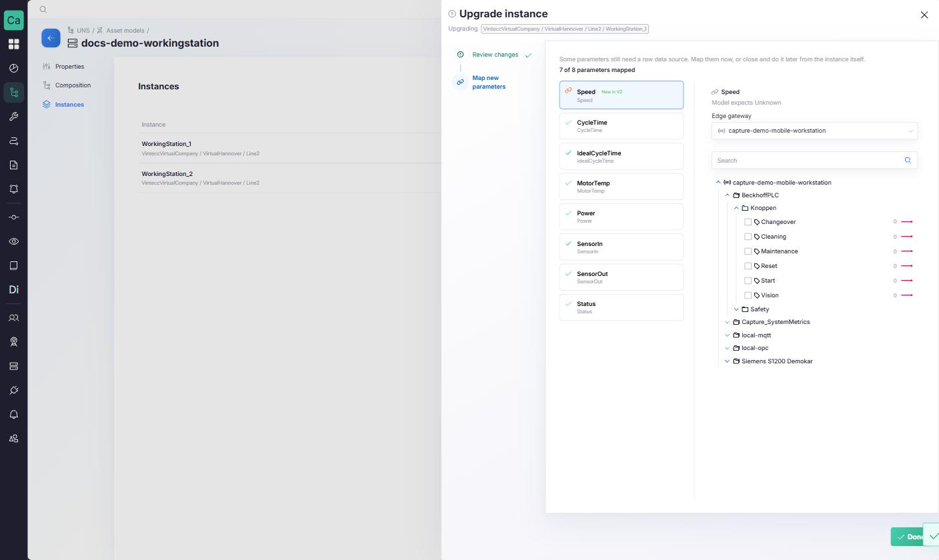
Task: Click the search magnifier icon in top bar
Action: pyautogui.click(x=43, y=9)
